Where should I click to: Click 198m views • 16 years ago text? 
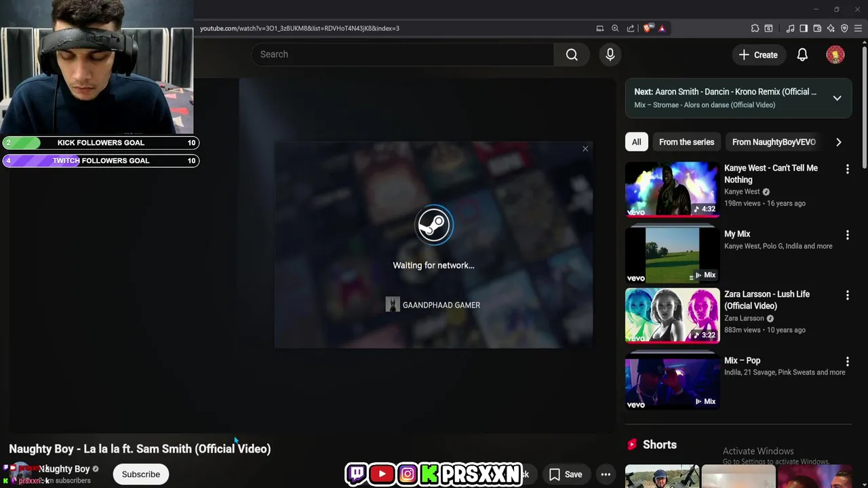765,203
